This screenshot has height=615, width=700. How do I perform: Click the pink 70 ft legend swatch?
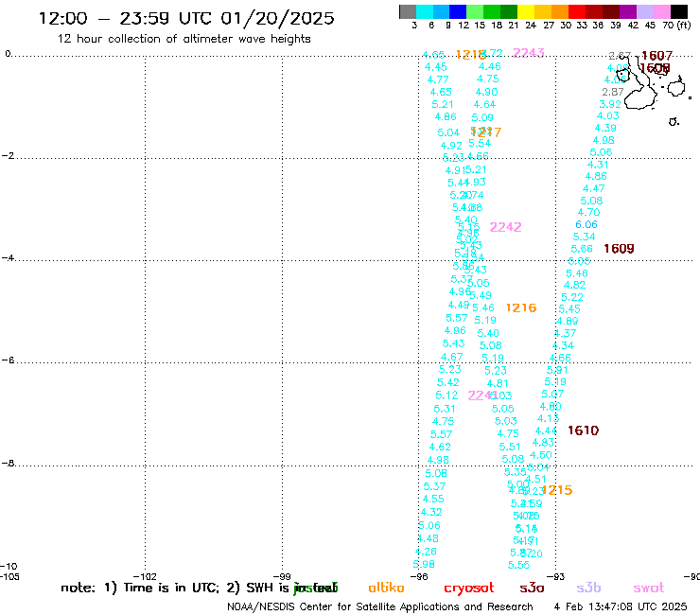pyautogui.click(x=662, y=11)
